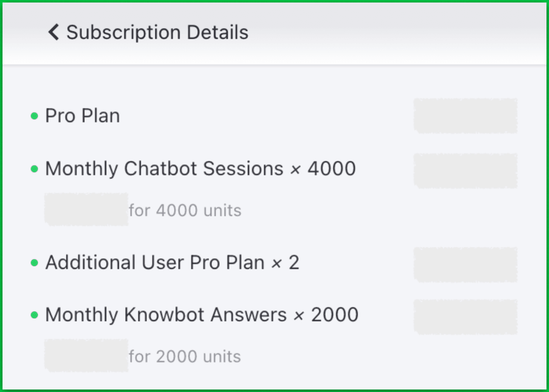Image resolution: width=549 pixels, height=392 pixels.
Task: Click the "for 4000 units" text
Action: pyautogui.click(x=185, y=211)
